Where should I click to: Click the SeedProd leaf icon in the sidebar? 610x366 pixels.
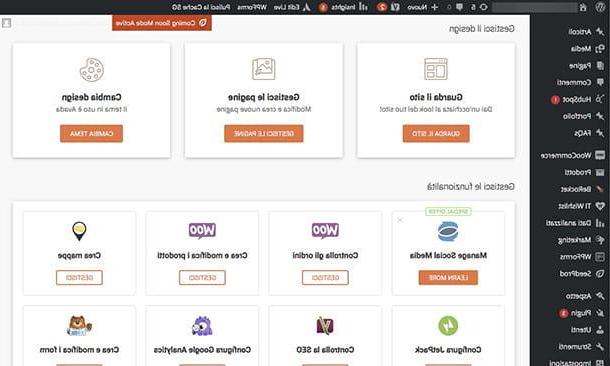[x=600, y=273]
